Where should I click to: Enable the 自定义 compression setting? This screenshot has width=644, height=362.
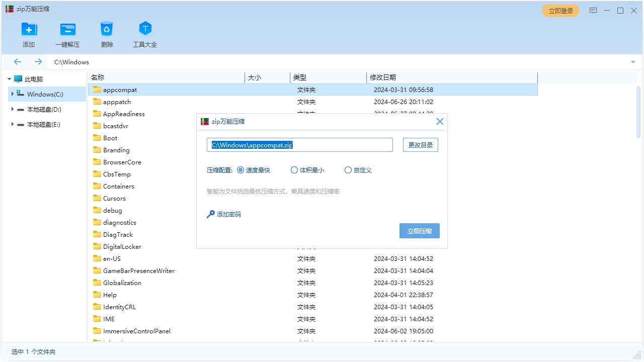coord(348,170)
